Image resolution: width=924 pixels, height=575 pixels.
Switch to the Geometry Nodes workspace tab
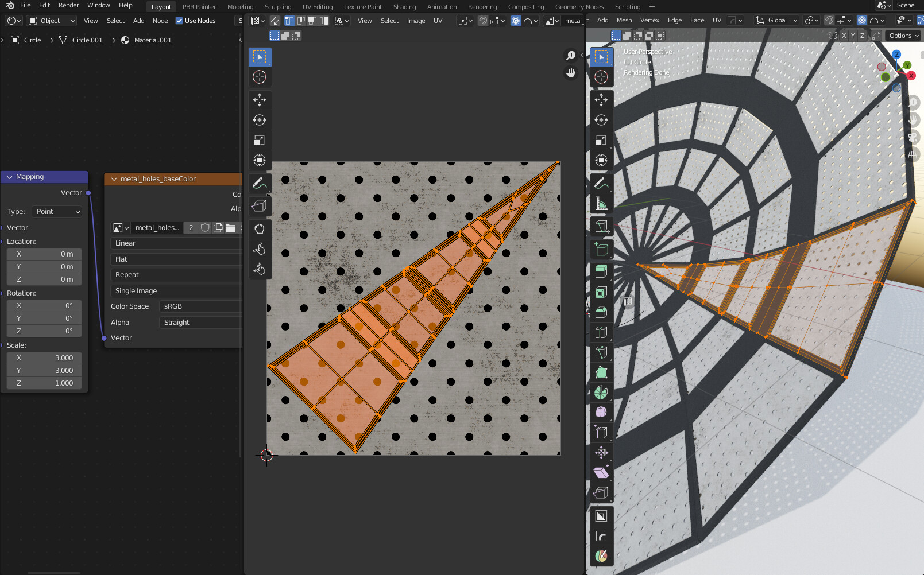(579, 7)
